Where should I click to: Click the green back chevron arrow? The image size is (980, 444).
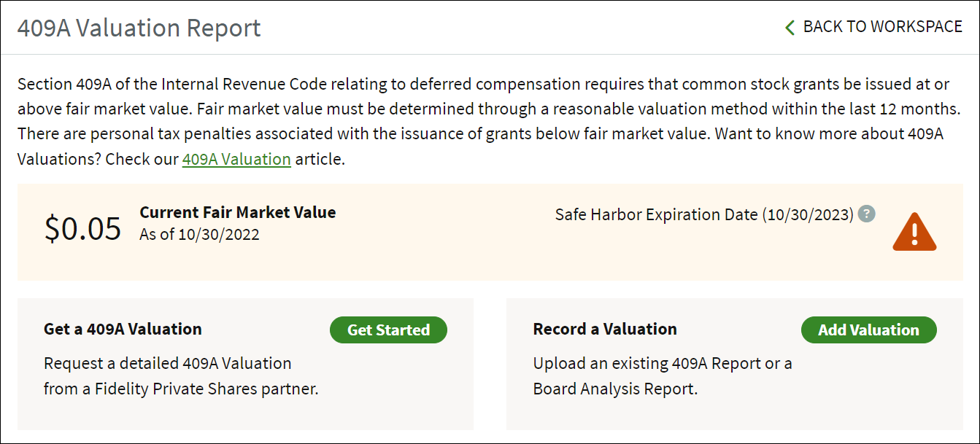(x=789, y=28)
